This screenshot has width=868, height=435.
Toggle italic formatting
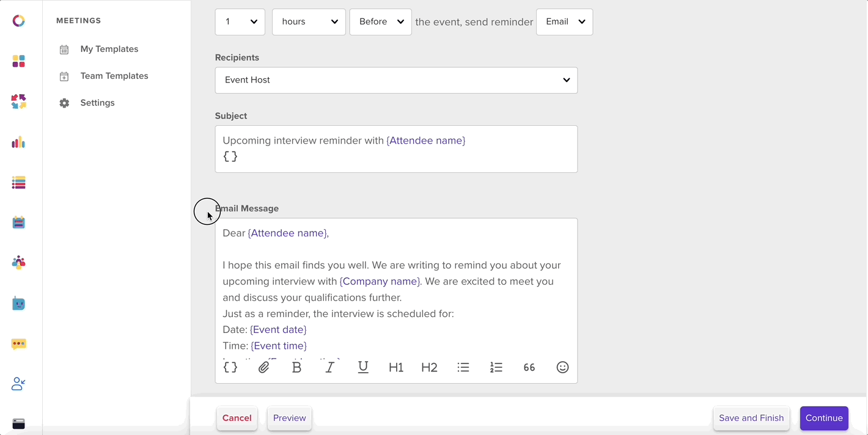pos(330,367)
